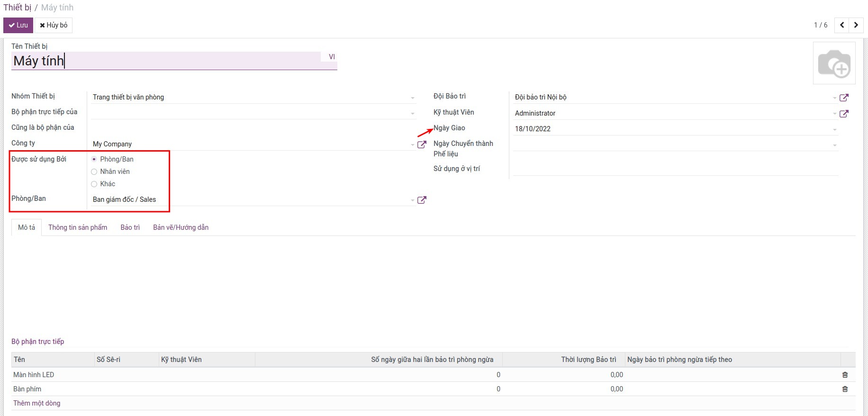Image resolution: width=868 pixels, height=416 pixels.
Task: Expand the Nhóm Thiết bị dropdown
Action: click(412, 98)
